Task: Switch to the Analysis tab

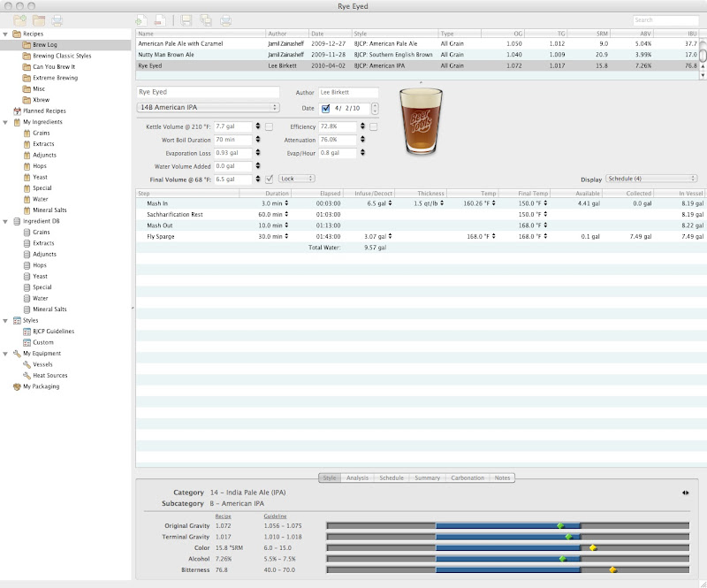Action: [357, 478]
